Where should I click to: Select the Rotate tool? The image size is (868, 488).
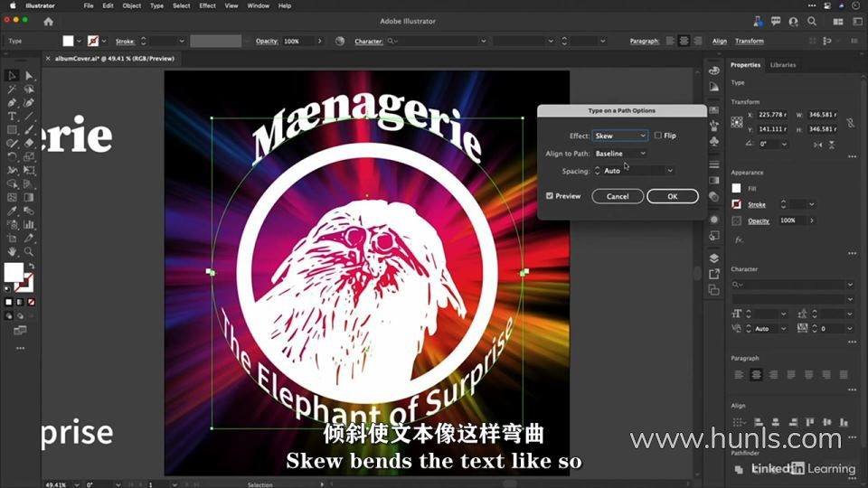(x=12, y=156)
